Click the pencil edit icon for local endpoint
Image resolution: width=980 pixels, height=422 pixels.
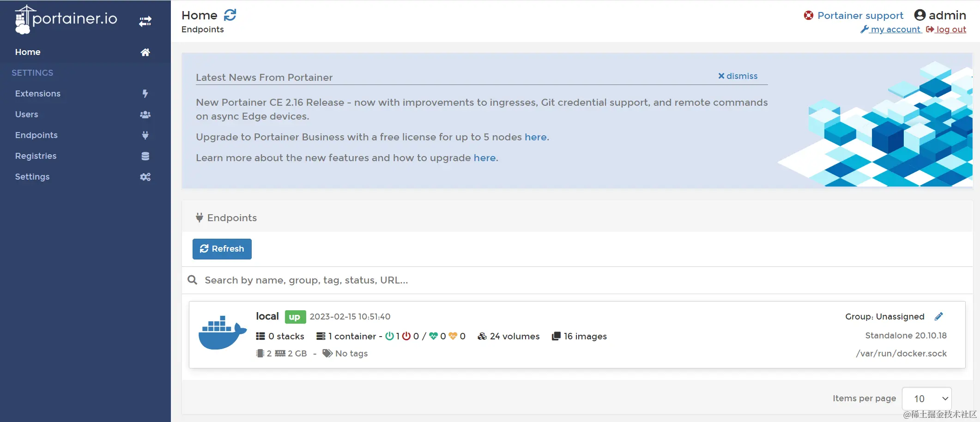click(938, 316)
